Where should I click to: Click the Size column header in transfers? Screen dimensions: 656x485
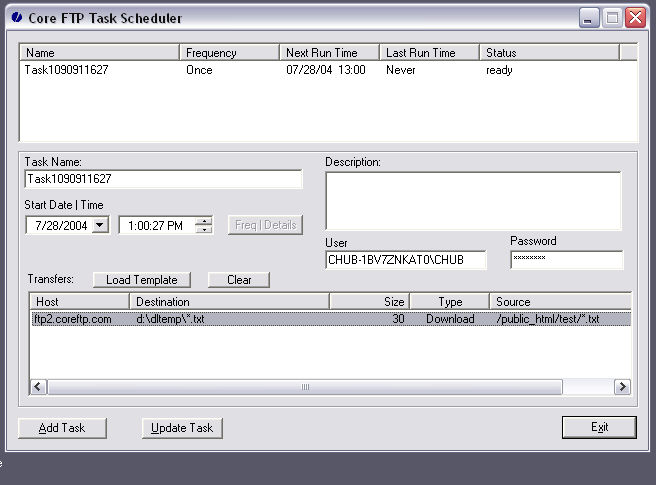pos(369,301)
